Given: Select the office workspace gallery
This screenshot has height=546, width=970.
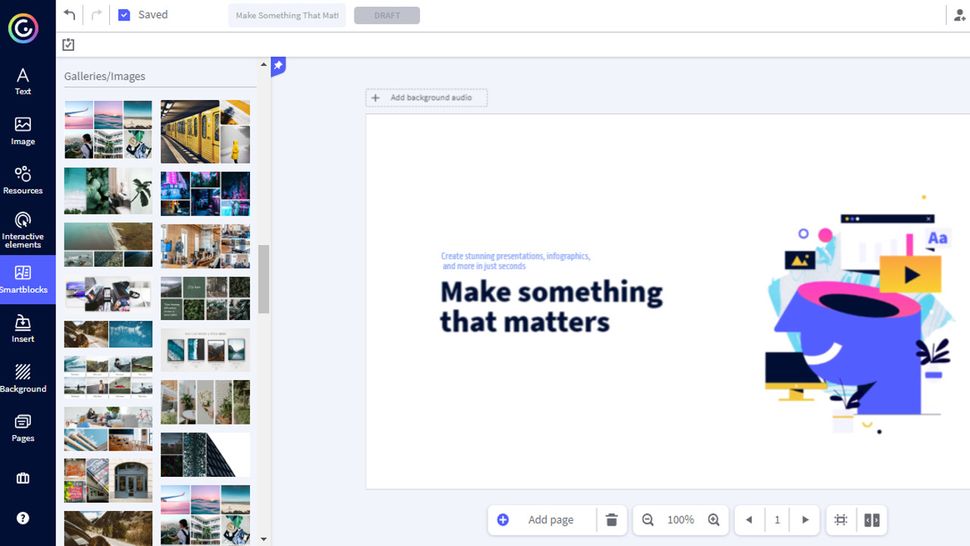Looking at the screenshot, I should [205, 246].
